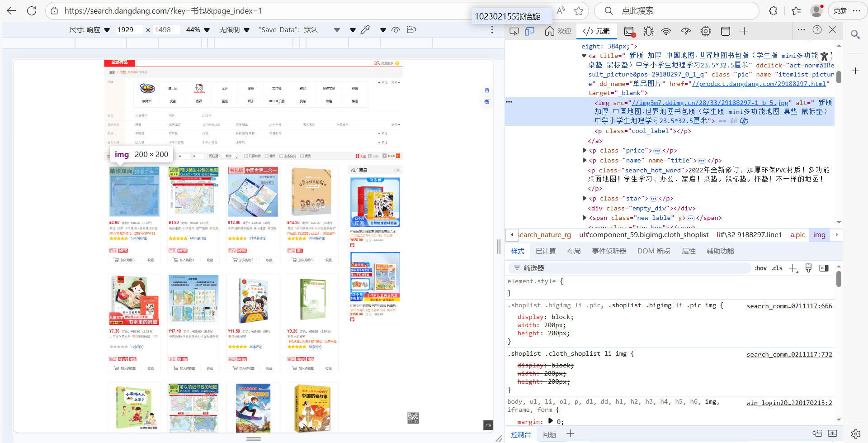Add new style rule with plus icon
Screen dimensions: 868x443
click(793, 268)
